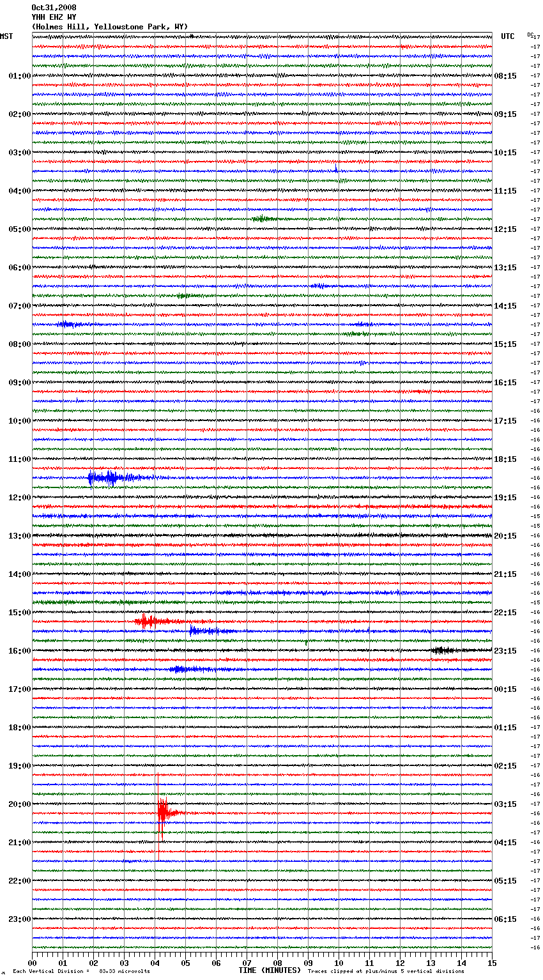Select the 23:00 MST row label
This screenshot has width=543, height=980.
pyautogui.click(x=20, y=919)
